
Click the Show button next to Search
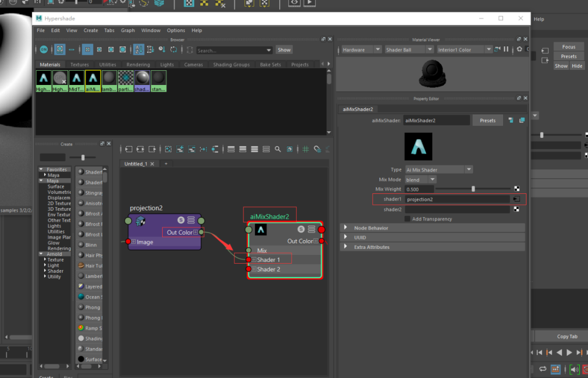pos(284,50)
